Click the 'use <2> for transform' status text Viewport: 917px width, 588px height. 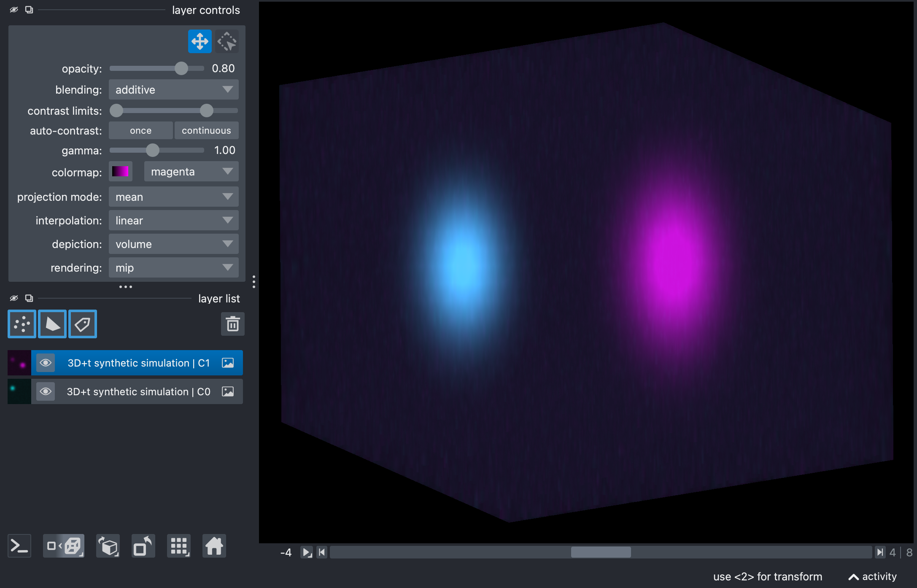[768, 577]
